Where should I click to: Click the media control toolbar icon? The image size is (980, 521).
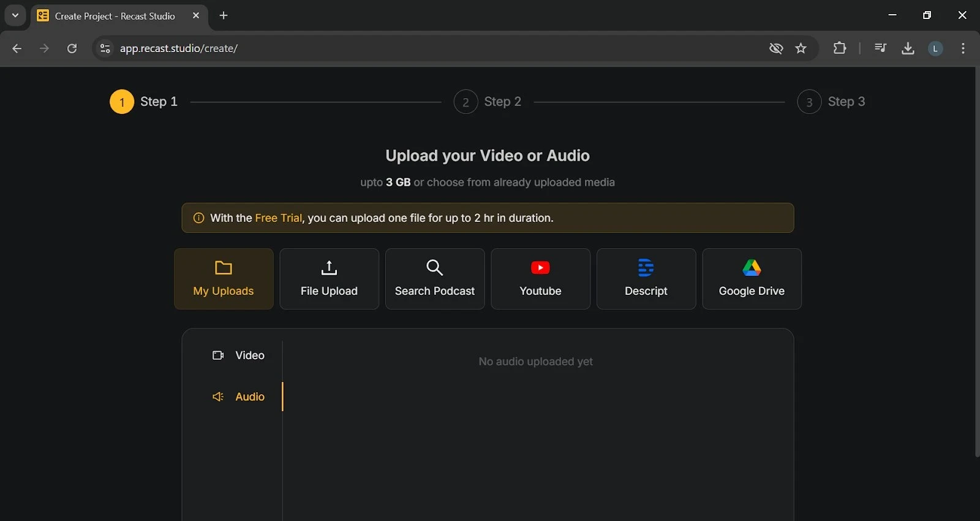pyautogui.click(x=880, y=48)
